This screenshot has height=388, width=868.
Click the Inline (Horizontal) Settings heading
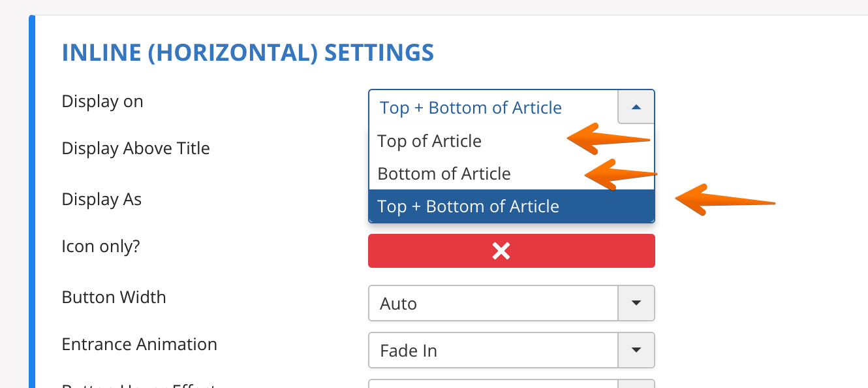247,52
